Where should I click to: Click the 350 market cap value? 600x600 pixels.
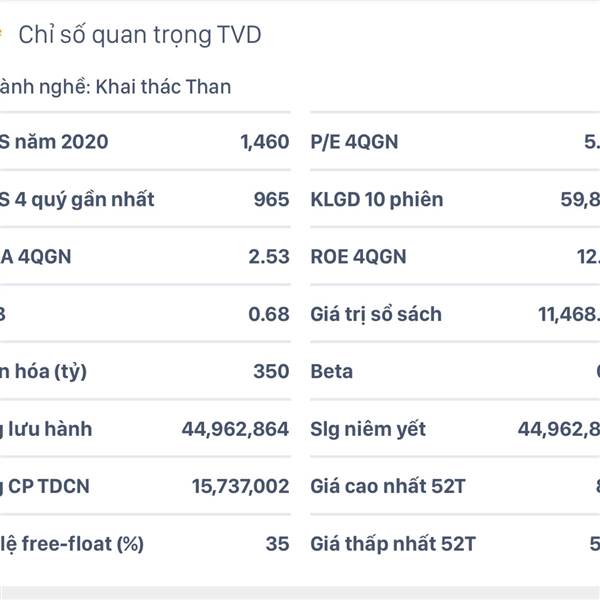271,372
